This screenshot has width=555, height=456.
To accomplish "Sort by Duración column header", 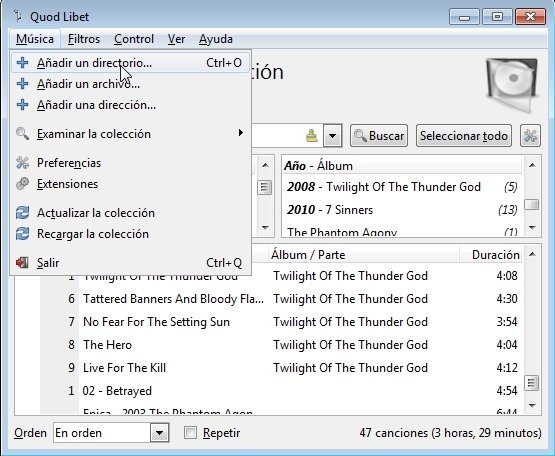I will tap(491, 255).
